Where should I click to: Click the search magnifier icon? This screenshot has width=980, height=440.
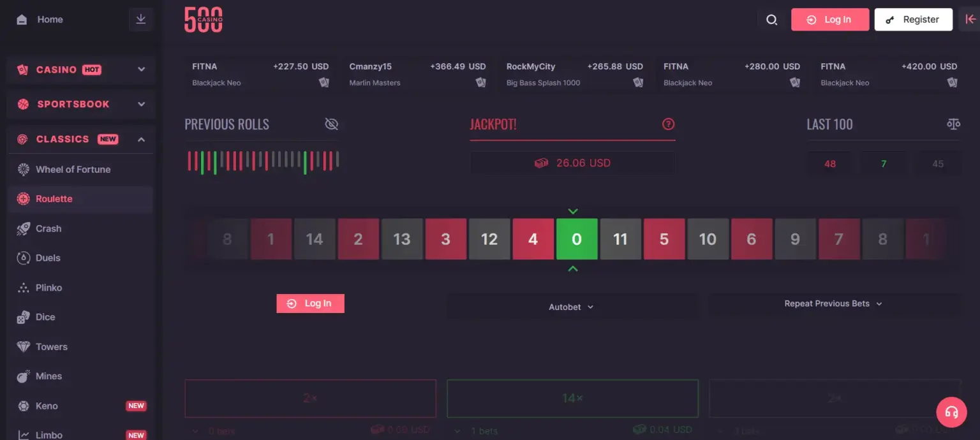771,20
